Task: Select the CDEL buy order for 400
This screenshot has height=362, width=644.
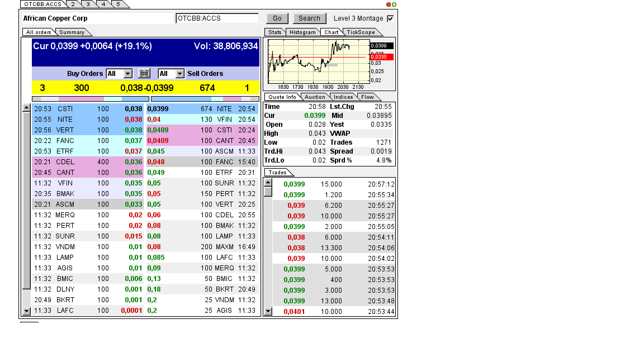Action: coord(88,161)
